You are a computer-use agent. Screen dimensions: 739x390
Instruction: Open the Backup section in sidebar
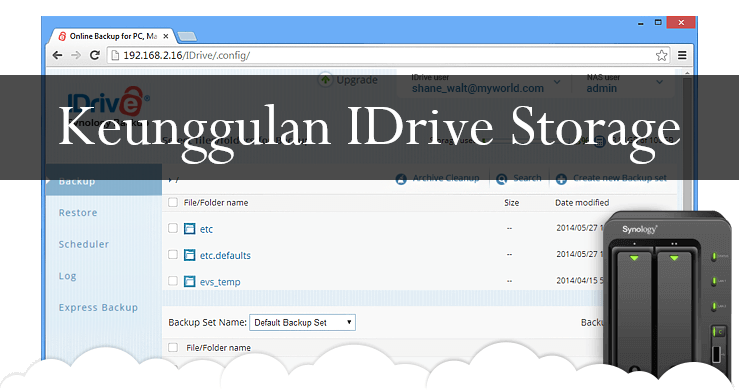(104, 181)
